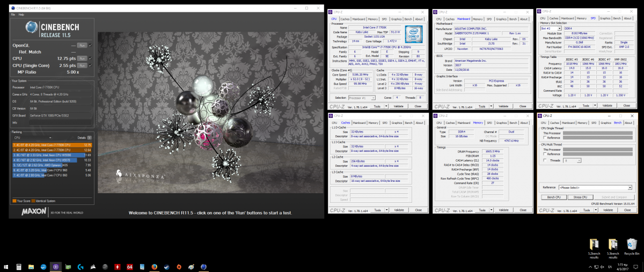
Task: Click Close in CPU-Z Caches window
Action: tap(419, 210)
